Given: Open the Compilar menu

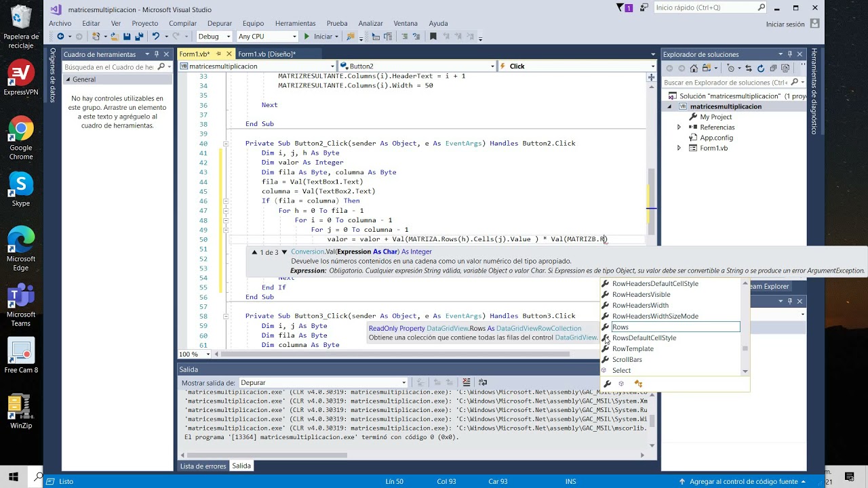Looking at the screenshot, I should tap(182, 23).
